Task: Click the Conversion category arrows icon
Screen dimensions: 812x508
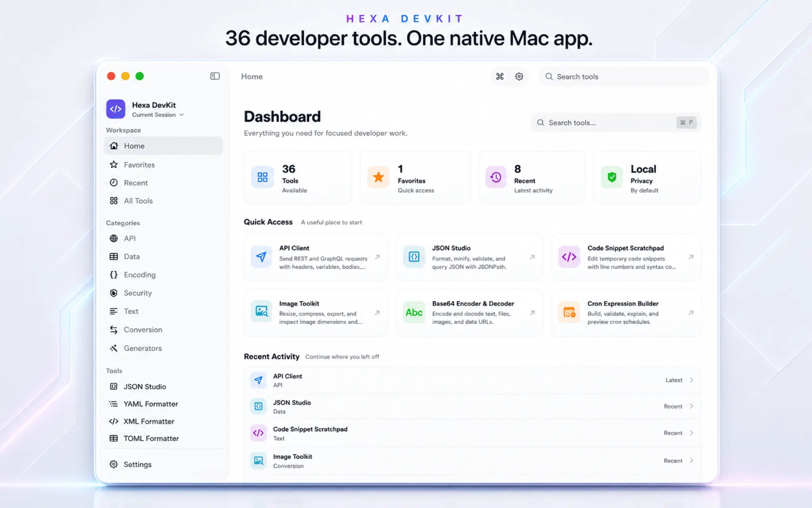Action: (x=114, y=330)
